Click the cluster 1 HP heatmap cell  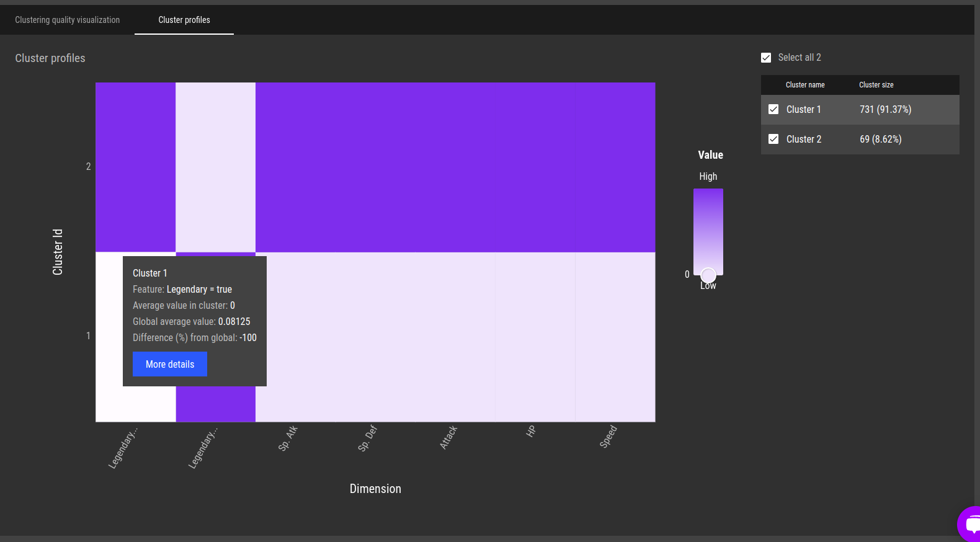pyautogui.click(x=535, y=337)
